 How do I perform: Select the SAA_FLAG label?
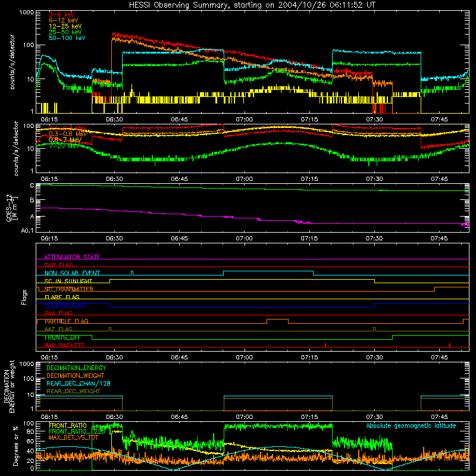[58, 313]
